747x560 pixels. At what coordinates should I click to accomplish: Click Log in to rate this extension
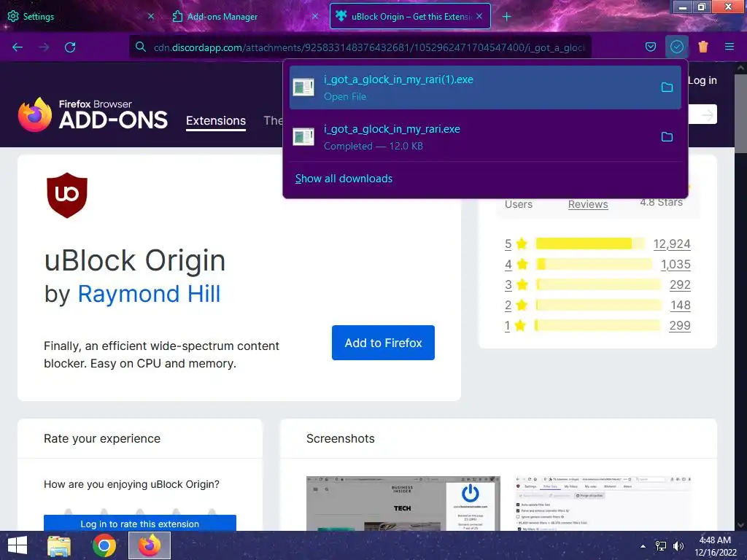139,524
